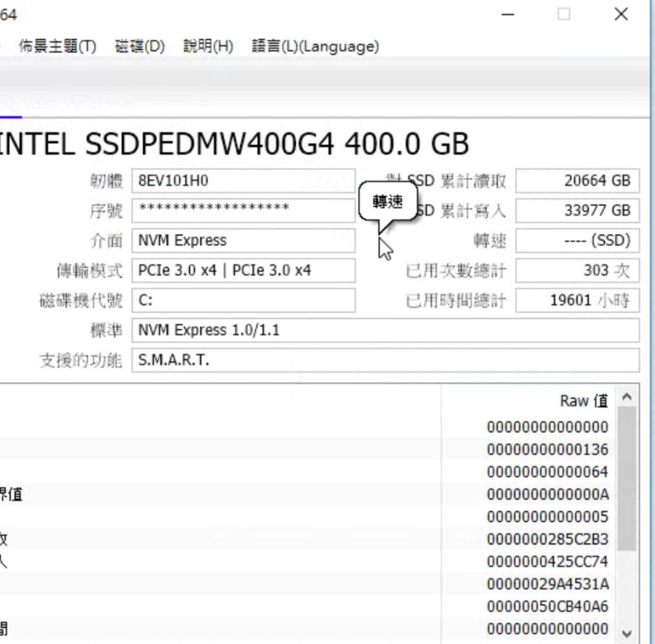Open the 磁碟(D) disk menu
The image size is (655, 644).
140,47
